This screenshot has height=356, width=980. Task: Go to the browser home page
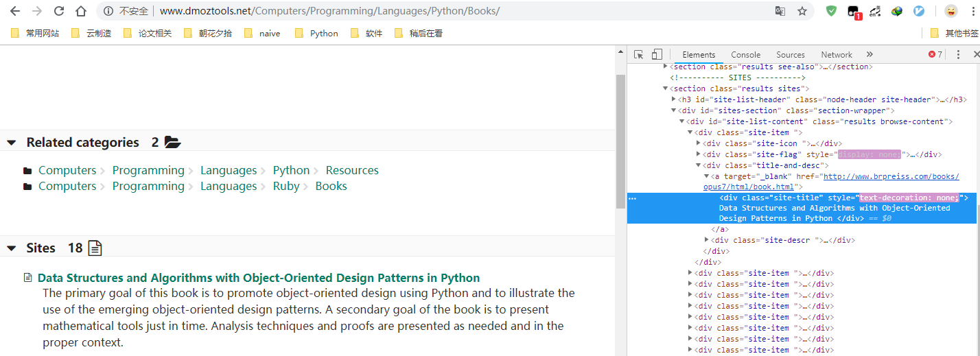pos(81,11)
